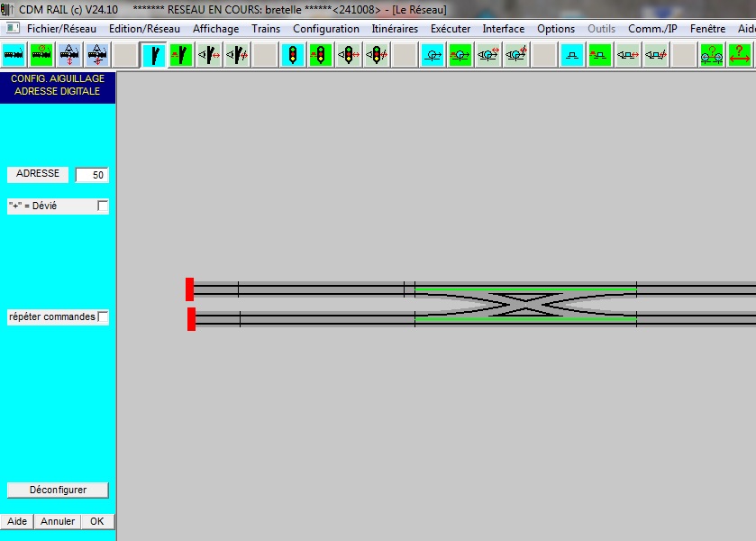
Task: Select the green detector icon
Action: (x=599, y=54)
